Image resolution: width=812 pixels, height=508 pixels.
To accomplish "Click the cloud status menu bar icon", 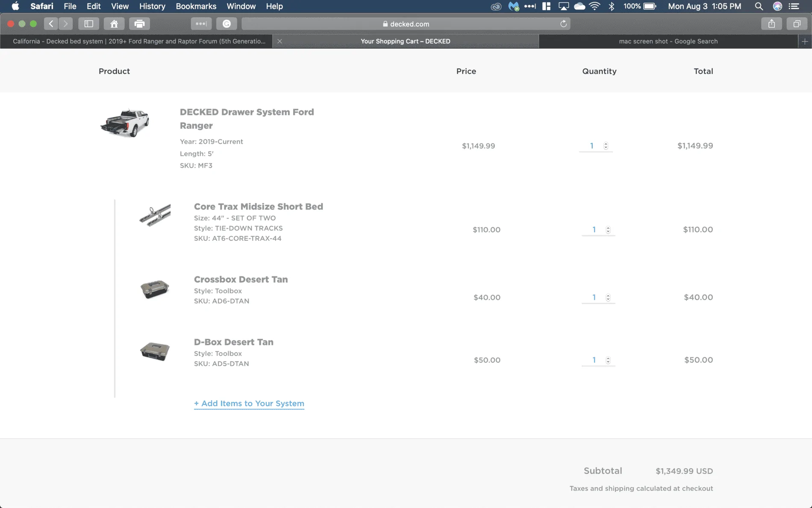I will pyautogui.click(x=580, y=6).
